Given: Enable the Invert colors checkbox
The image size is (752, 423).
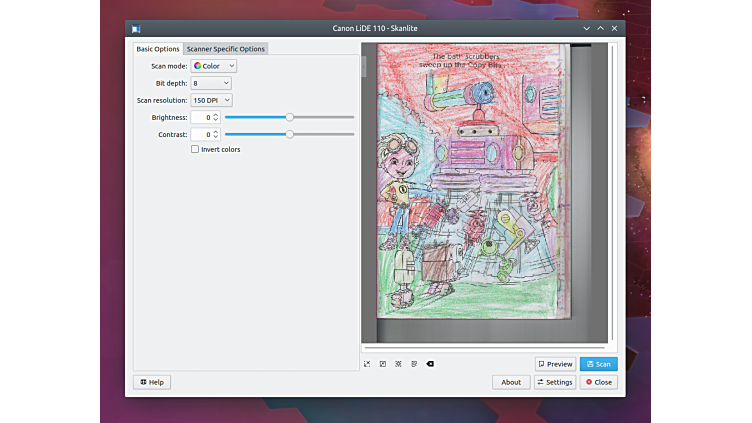Looking at the screenshot, I should [195, 149].
